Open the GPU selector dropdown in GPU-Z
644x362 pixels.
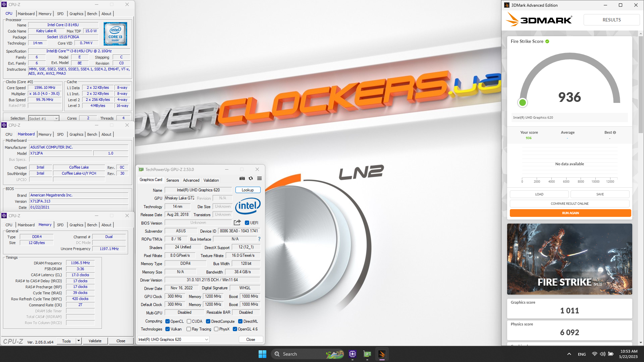coord(173,340)
